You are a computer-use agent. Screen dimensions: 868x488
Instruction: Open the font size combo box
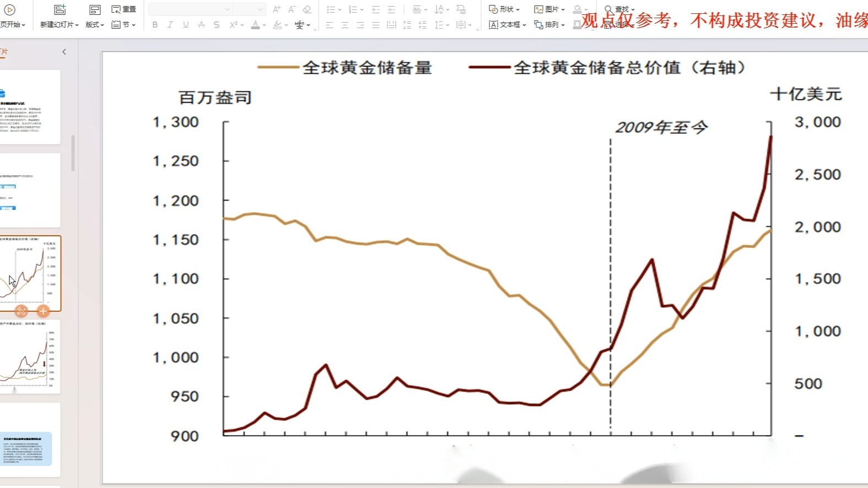tap(249, 9)
